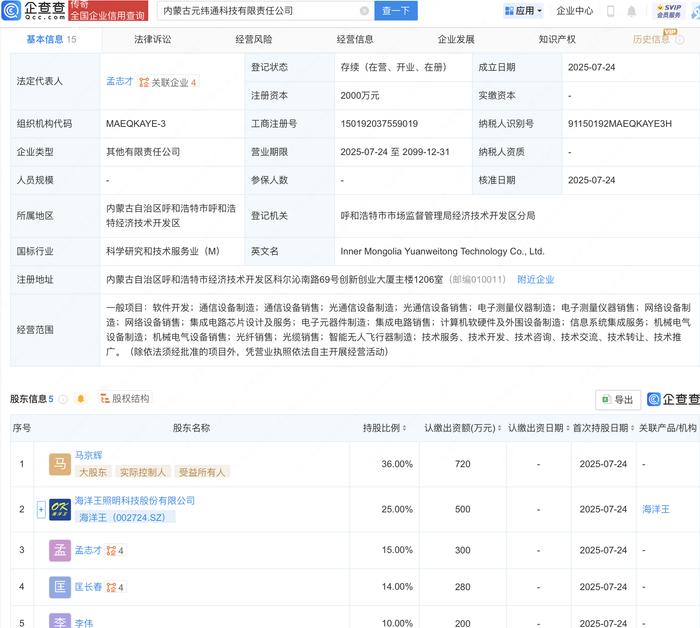Click the 受益所有人 tag
The width and height of the screenshot is (700, 628).
[202, 472]
